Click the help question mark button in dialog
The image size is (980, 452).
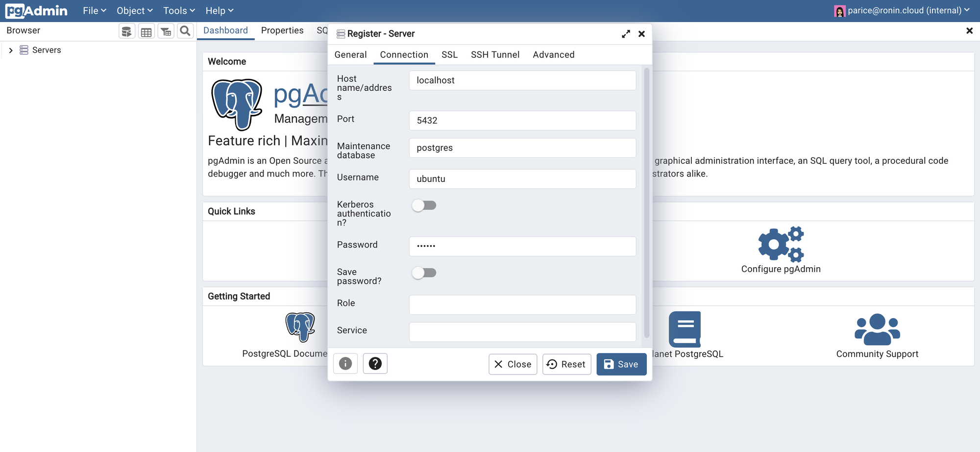[x=375, y=364]
